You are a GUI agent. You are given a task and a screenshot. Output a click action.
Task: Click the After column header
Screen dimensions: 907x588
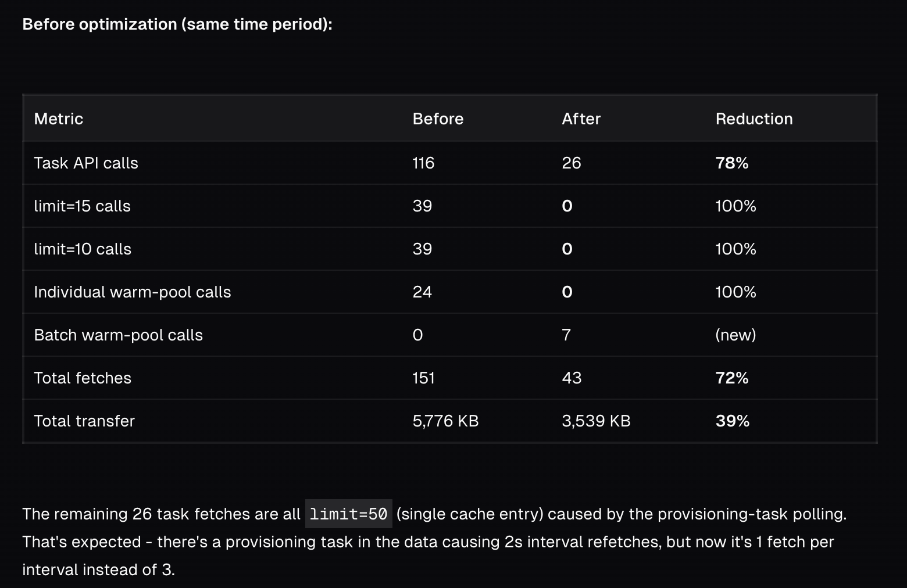[x=581, y=119]
